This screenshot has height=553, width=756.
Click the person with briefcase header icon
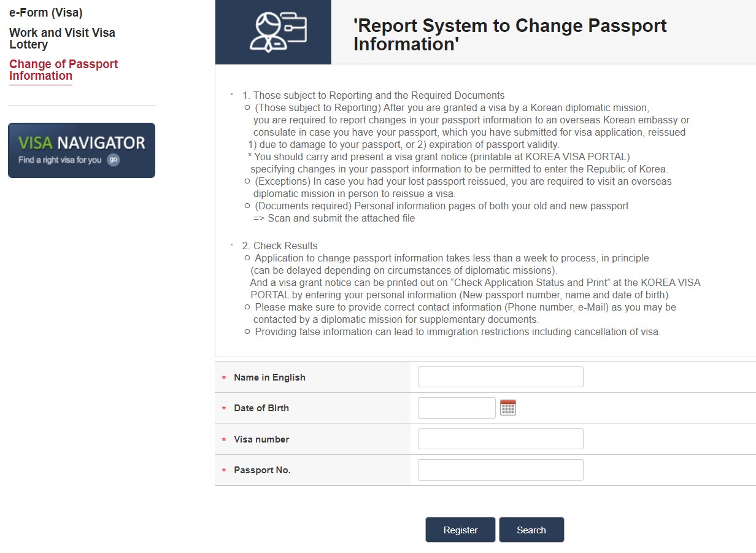(x=277, y=32)
